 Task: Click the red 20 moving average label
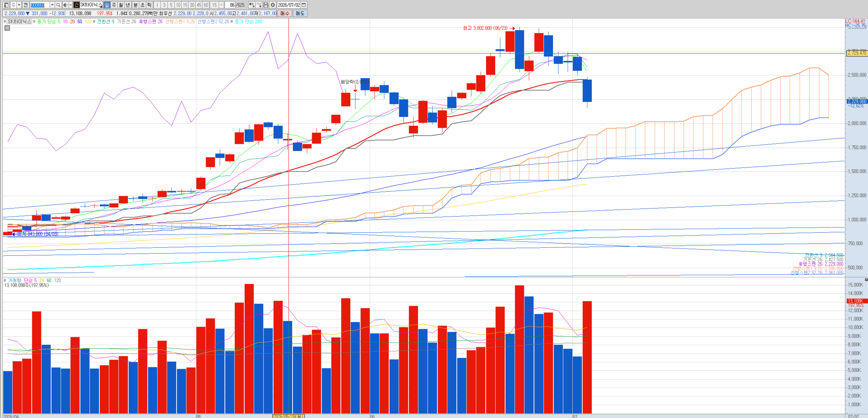72,21
